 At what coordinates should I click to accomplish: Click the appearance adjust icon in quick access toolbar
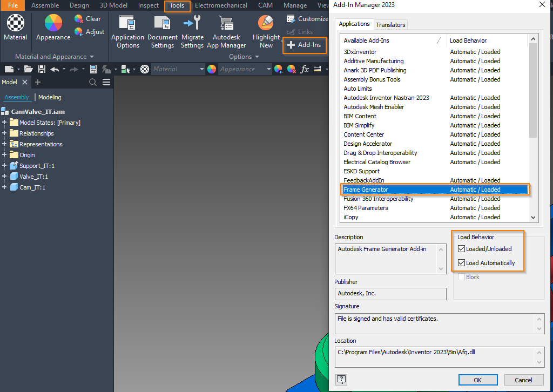(278, 69)
